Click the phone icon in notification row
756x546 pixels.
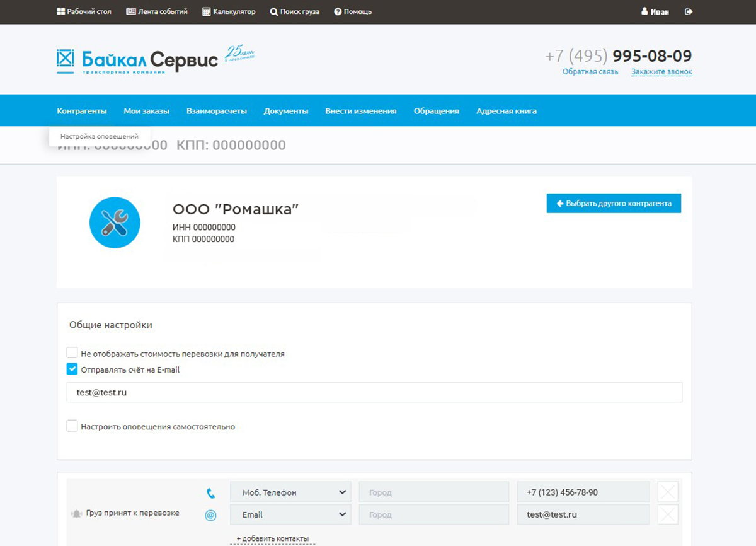210,493
